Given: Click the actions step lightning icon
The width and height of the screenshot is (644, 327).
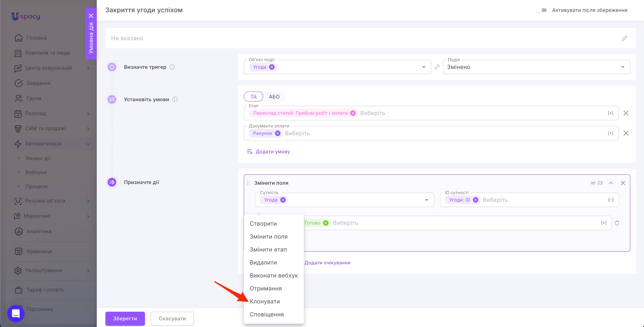Looking at the screenshot, I should click(x=112, y=182).
